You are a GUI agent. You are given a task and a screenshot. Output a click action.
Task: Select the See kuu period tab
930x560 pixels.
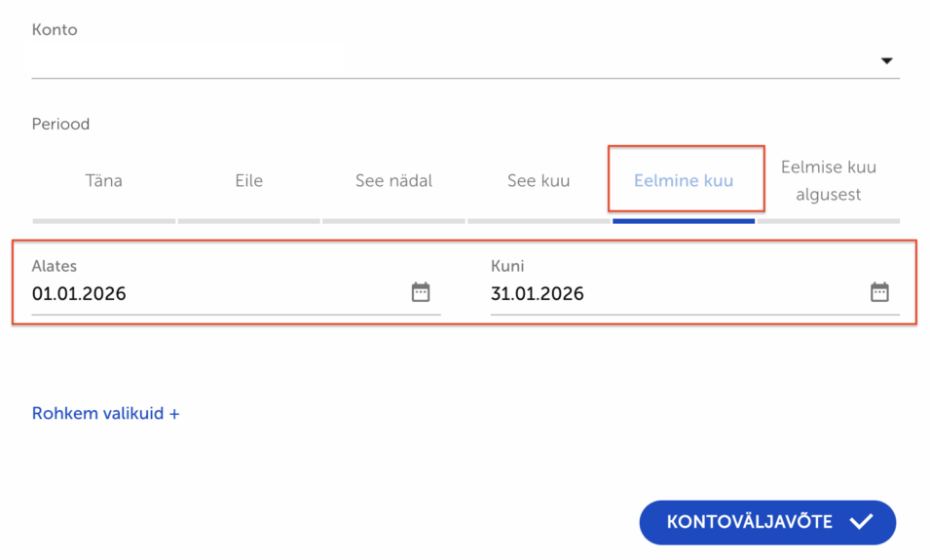(x=539, y=181)
